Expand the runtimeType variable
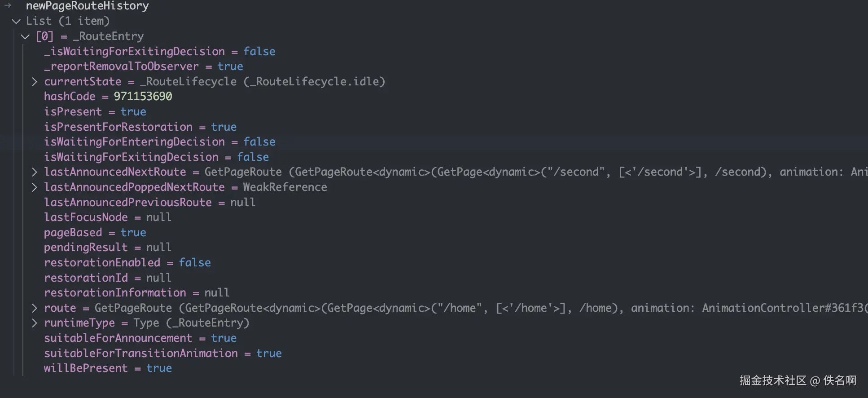The height and width of the screenshot is (398, 868). (x=35, y=323)
